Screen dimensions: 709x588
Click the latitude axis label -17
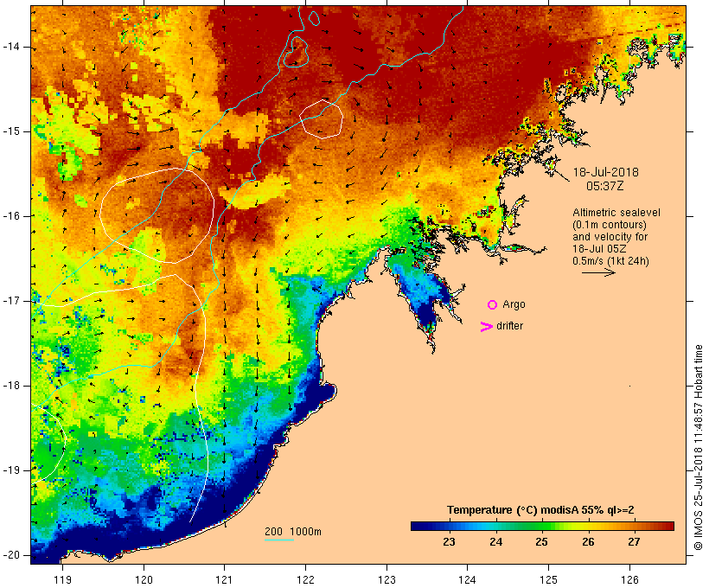(10, 301)
